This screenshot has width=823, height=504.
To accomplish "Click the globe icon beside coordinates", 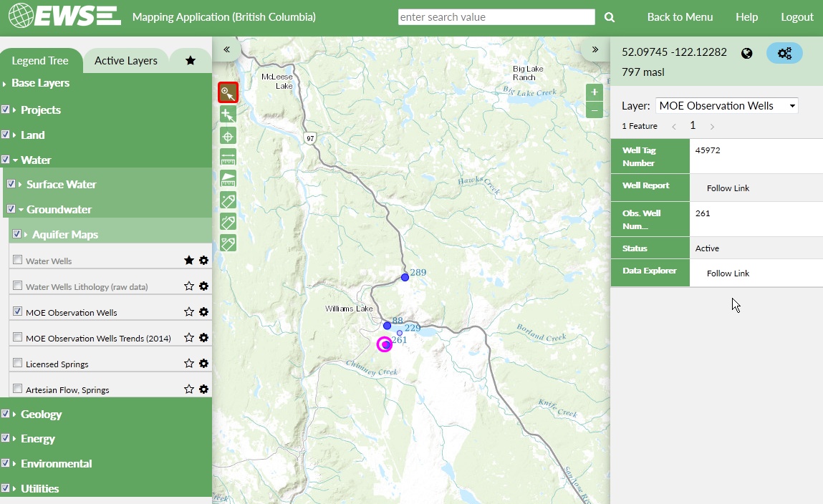I will tap(746, 53).
